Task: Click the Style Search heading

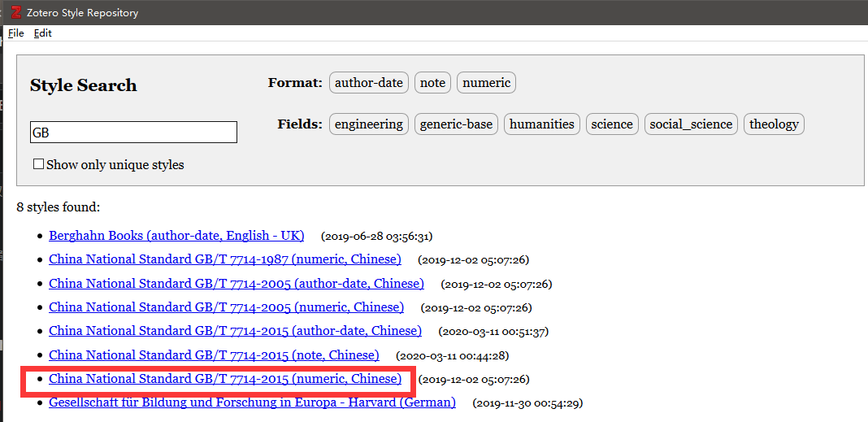Action: click(84, 85)
